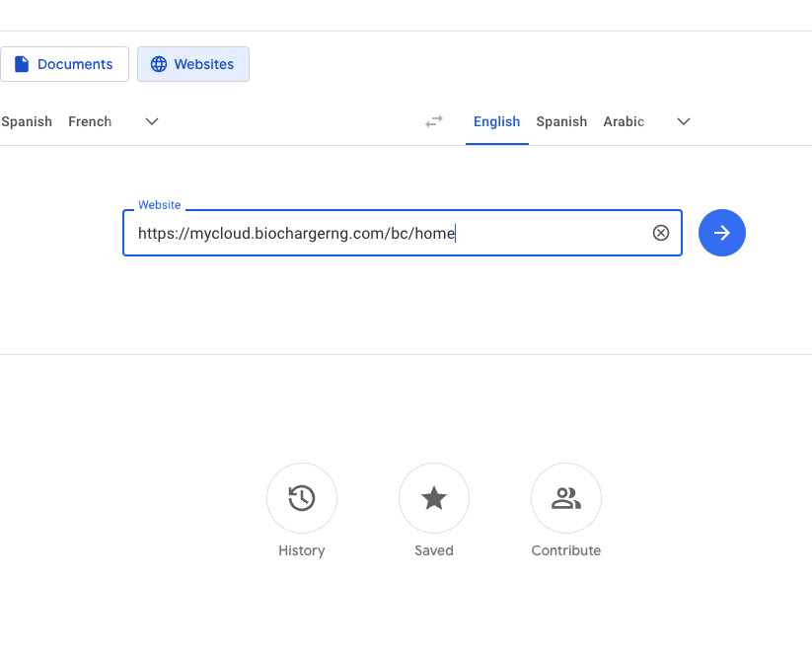
Task: Click the swap languages arrows icon
Action: tap(434, 122)
